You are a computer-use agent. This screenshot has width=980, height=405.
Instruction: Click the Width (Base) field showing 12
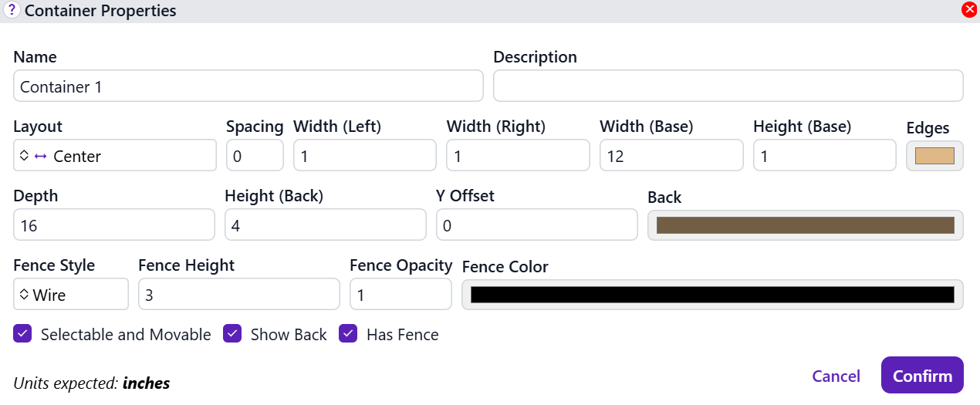[x=671, y=156]
